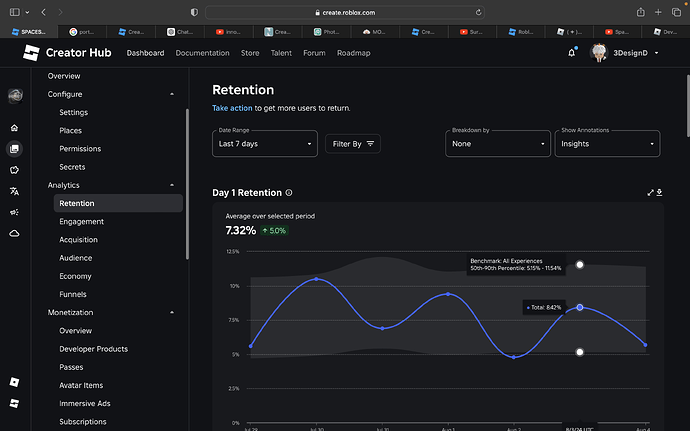The width and height of the screenshot is (690, 431).
Task: Open Documentation in top navigation
Action: tap(202, 53)
